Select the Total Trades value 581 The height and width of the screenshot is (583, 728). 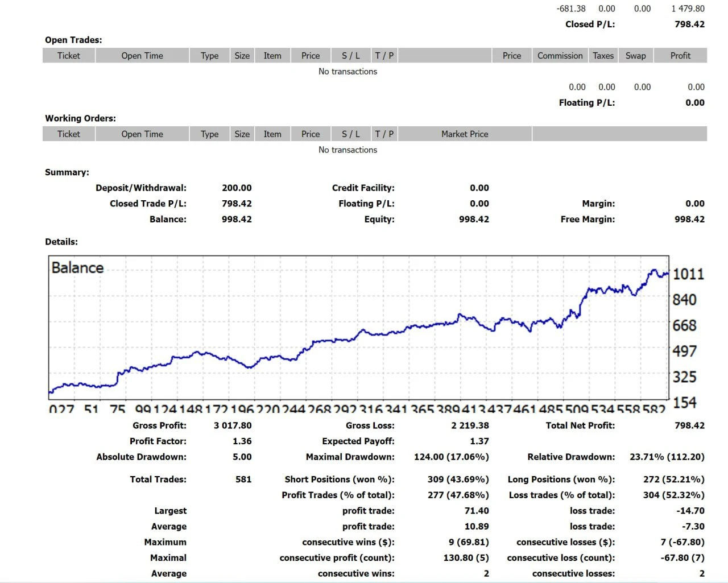tap(243, 479)
